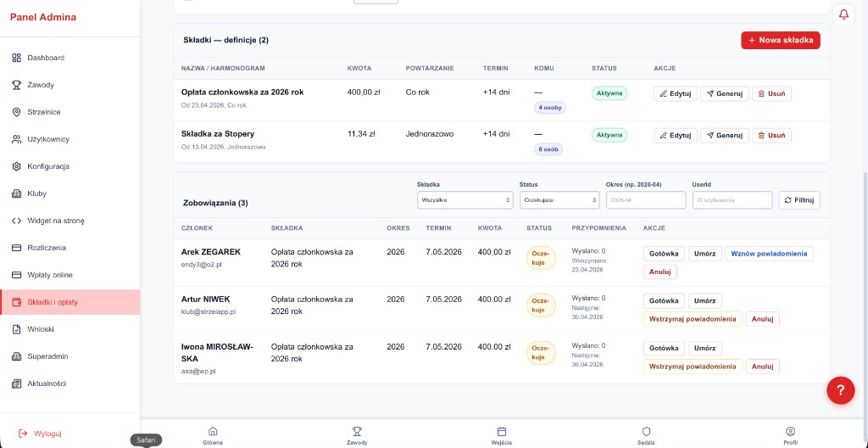The width and height of the screenshot is (868, 448).
Task: Click the Nowa składka button
Action: pyautogui.click(x=780, y=40)
